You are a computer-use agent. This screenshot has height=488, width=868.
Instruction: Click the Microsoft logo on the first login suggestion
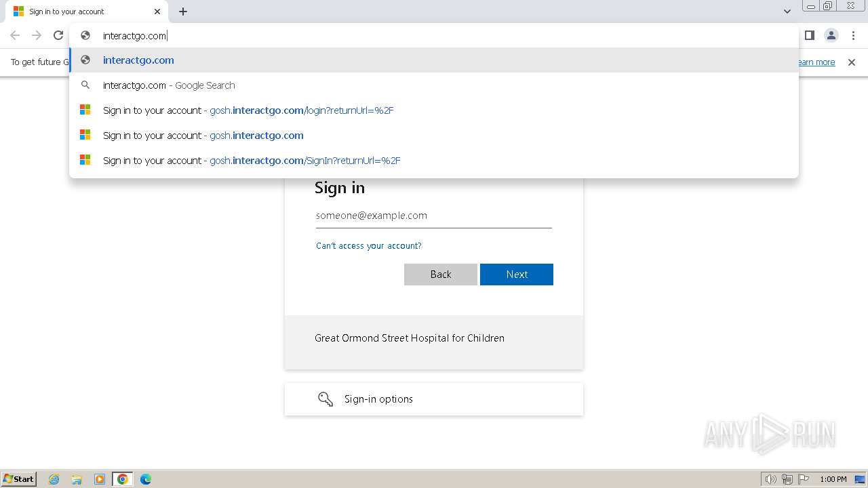85,110
